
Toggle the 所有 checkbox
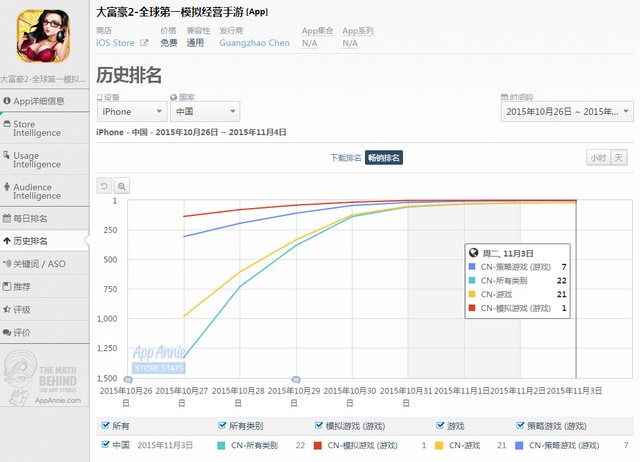click(x=105, y=426)
